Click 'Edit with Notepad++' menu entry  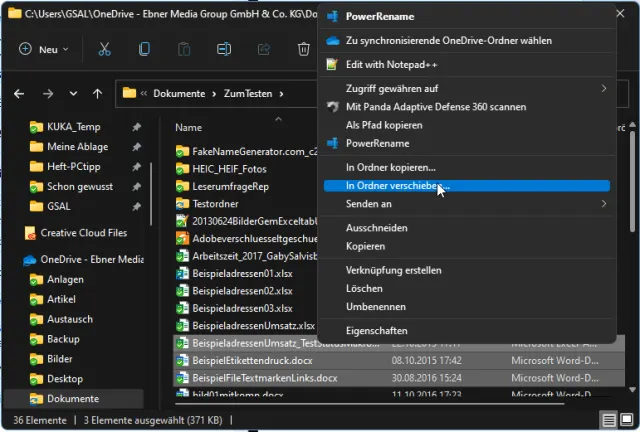393,64
